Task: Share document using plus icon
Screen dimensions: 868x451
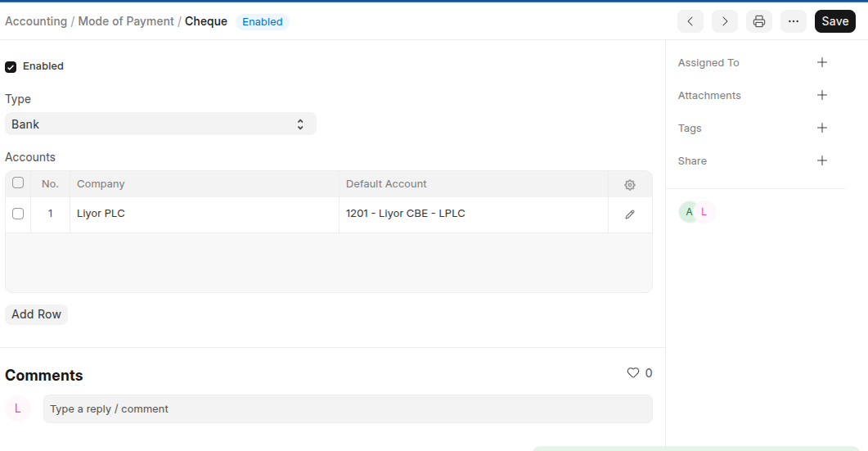Action: (x=822, y=160)
